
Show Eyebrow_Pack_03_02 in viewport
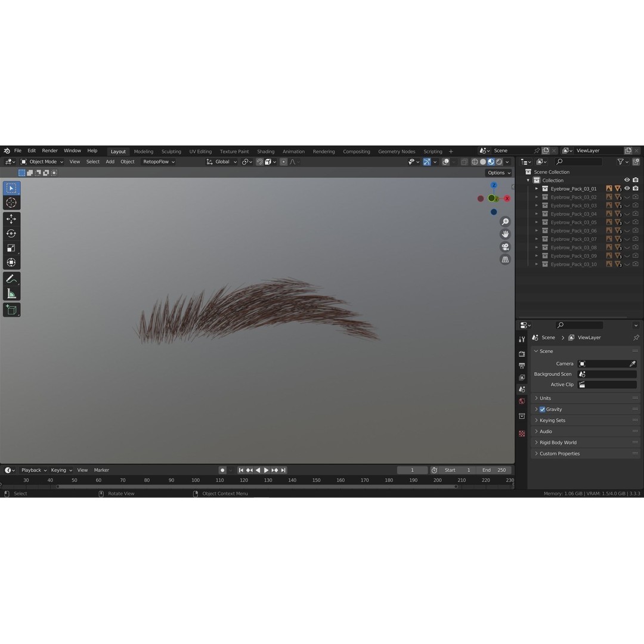coord(627,197)
